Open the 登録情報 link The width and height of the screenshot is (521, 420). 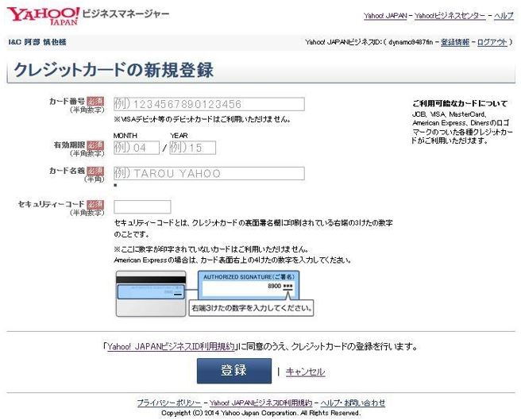455,42
